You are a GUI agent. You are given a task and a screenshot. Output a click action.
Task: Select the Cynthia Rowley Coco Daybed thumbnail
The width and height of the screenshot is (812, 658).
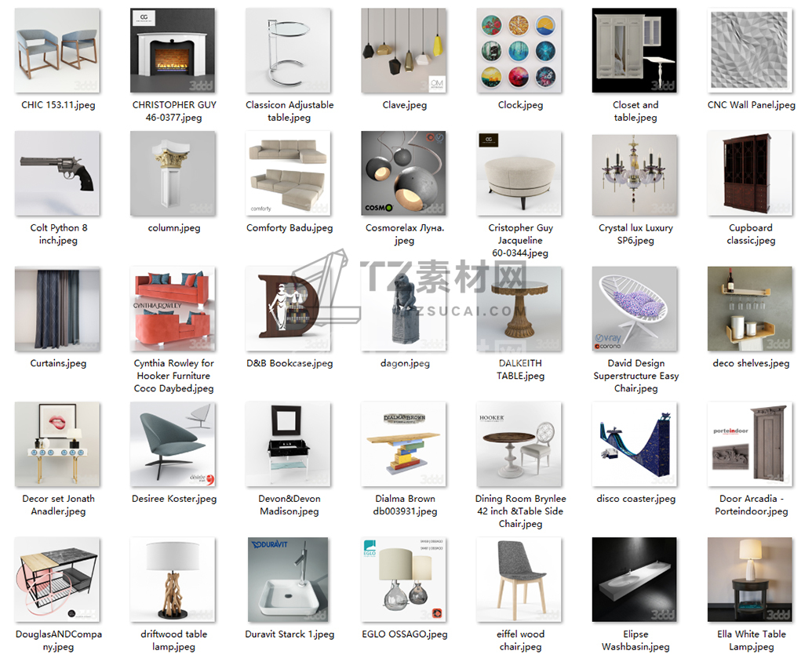pos(173,309)
